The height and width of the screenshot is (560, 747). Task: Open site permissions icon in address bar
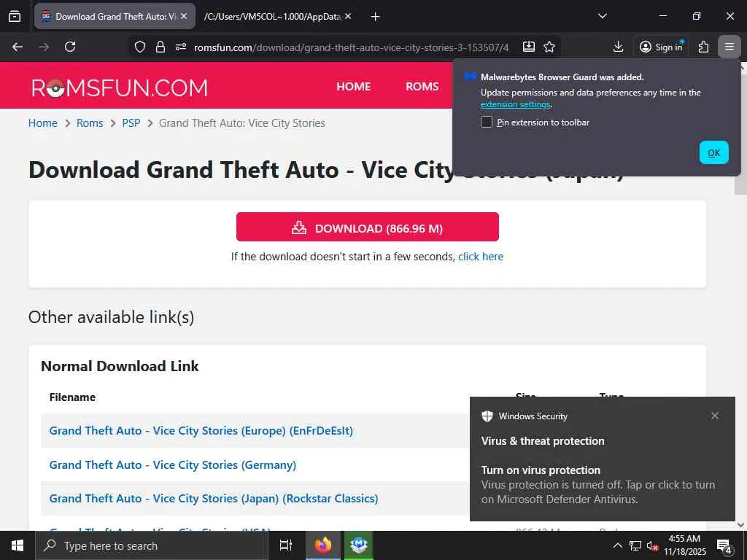click(181, 47)
